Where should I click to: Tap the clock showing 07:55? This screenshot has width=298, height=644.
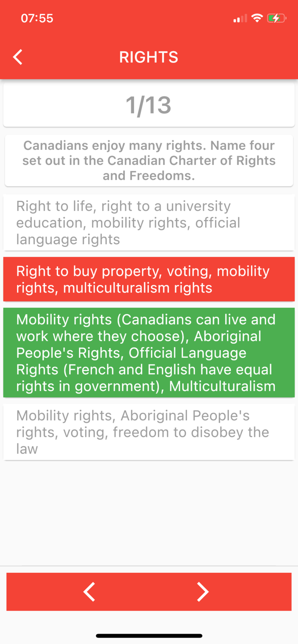[37, 18]
